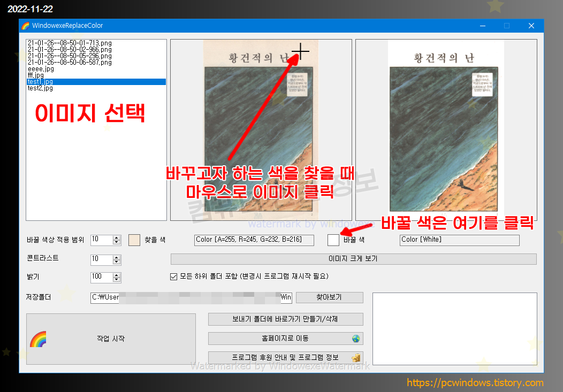Click the 홈페이지로 이동 button

point(286,339)
